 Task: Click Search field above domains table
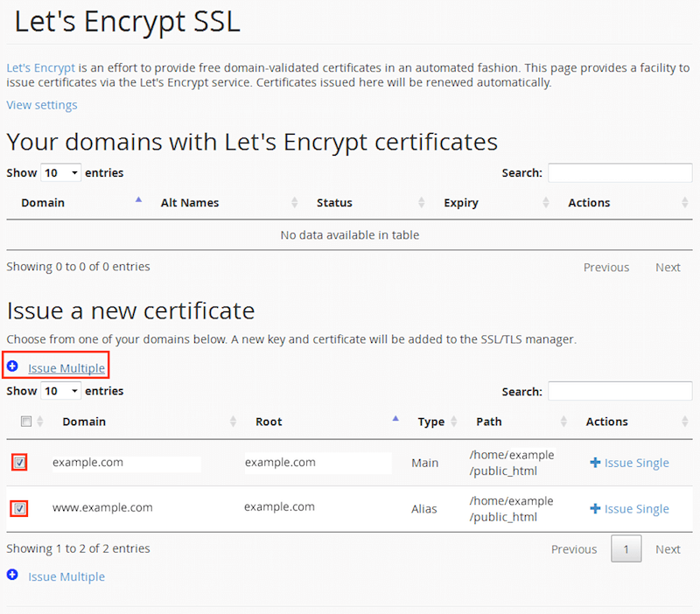click(619, 391)
